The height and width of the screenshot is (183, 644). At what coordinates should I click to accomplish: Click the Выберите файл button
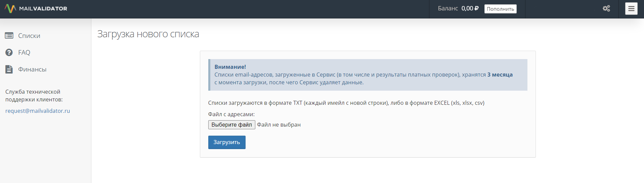pyautogui.click(x=231, y=125)
